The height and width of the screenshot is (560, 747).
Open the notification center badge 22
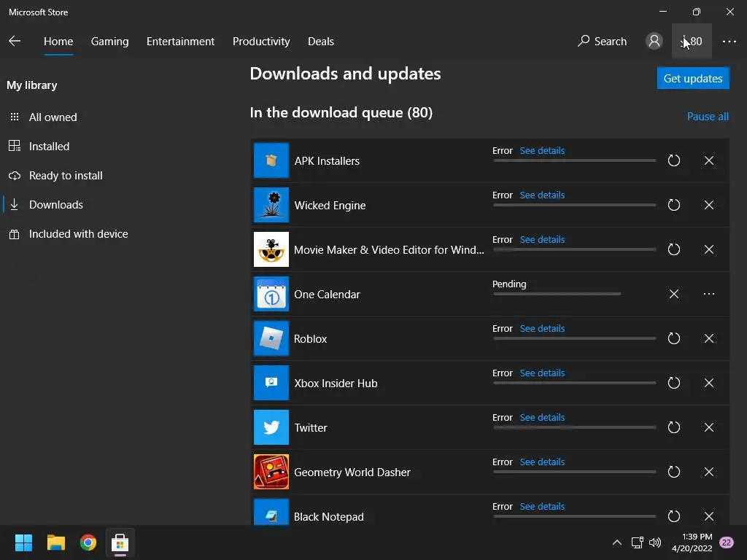(x=727, y=542)
